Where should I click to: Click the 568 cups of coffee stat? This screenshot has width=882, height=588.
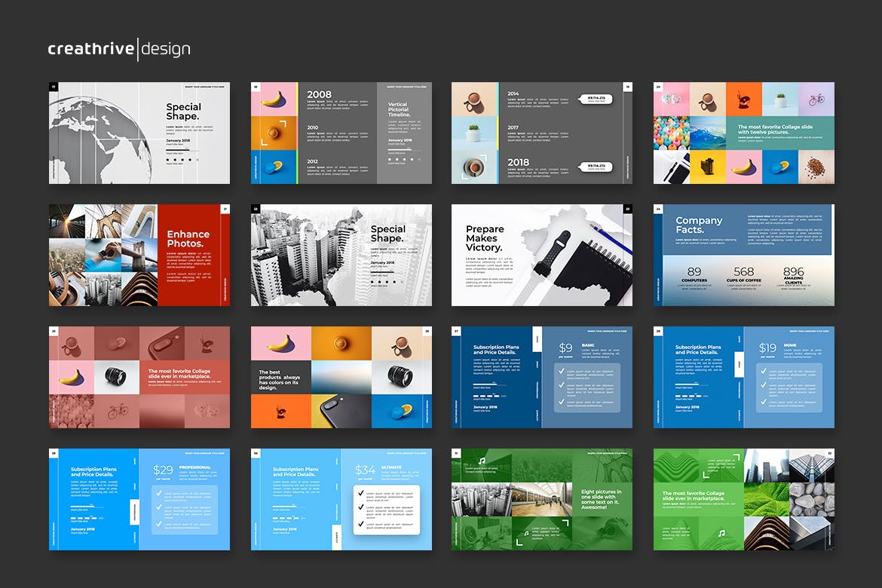click(x=743, y=275)
